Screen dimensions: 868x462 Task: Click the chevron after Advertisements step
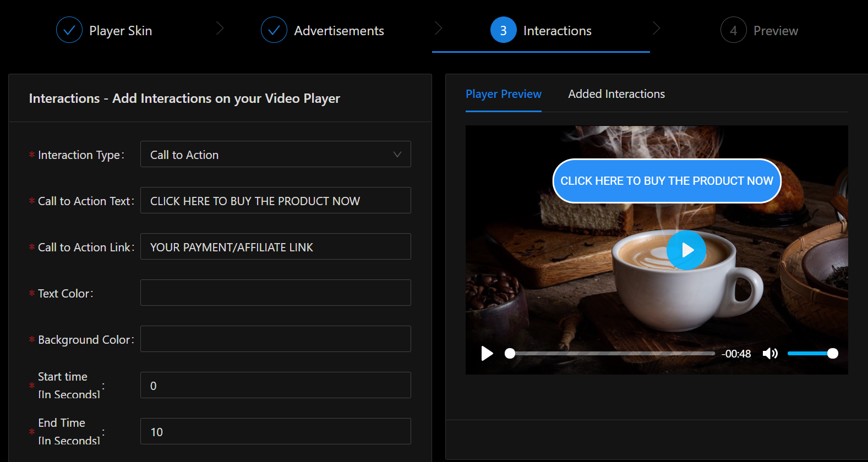coord(439,28)
